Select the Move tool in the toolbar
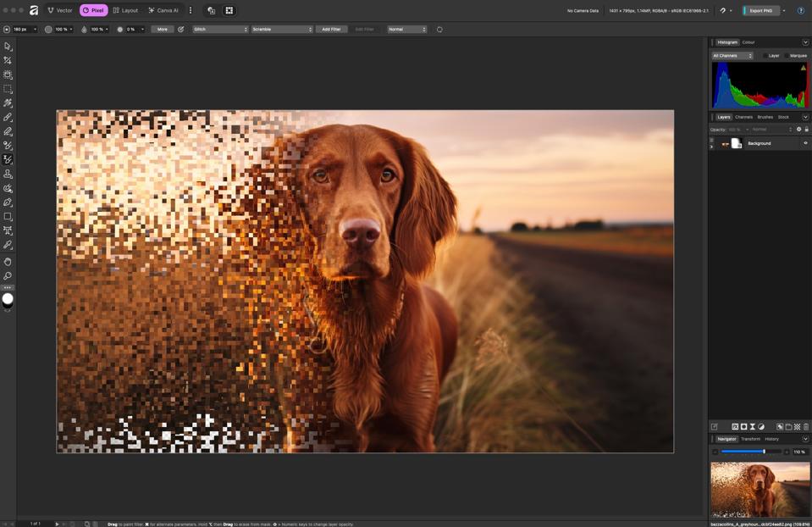The width and height of the screenshot is (812, 527). [x=8, y=45]
